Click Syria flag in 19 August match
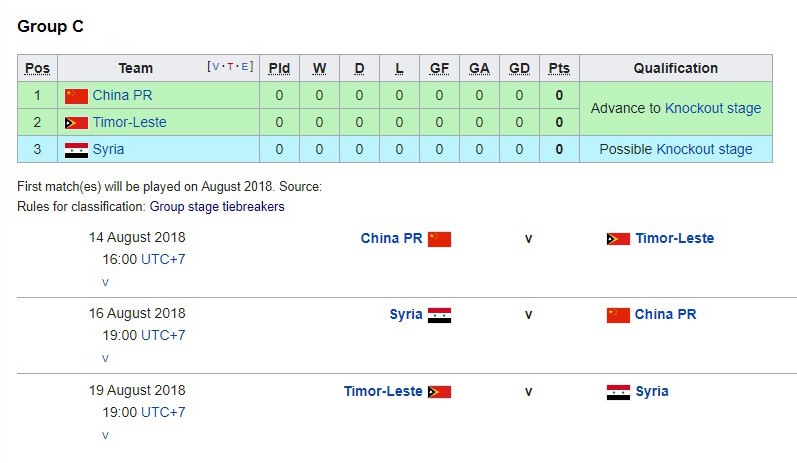Image resolution: width=797 pixels, height=463 pixels. 618,392
